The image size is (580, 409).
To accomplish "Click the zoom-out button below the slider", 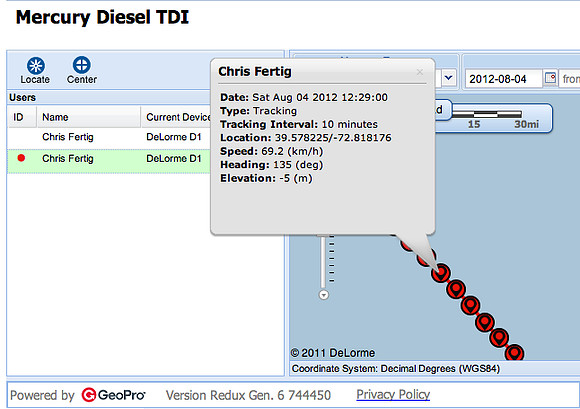I will click(x=324, y=295).
